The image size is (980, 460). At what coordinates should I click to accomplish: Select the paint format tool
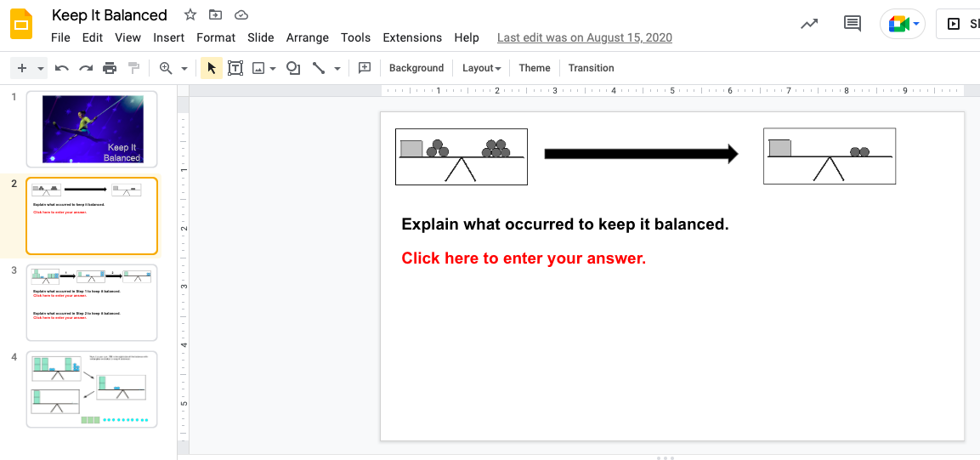pos(133,68)
